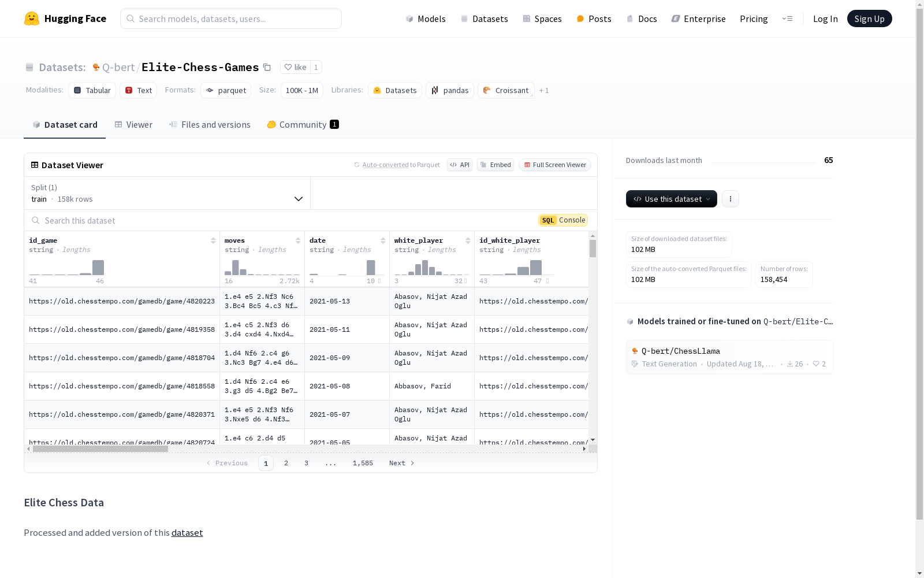Click the table scroll-down arrow
Screen dimensions: 924x578
click(593, 440)
